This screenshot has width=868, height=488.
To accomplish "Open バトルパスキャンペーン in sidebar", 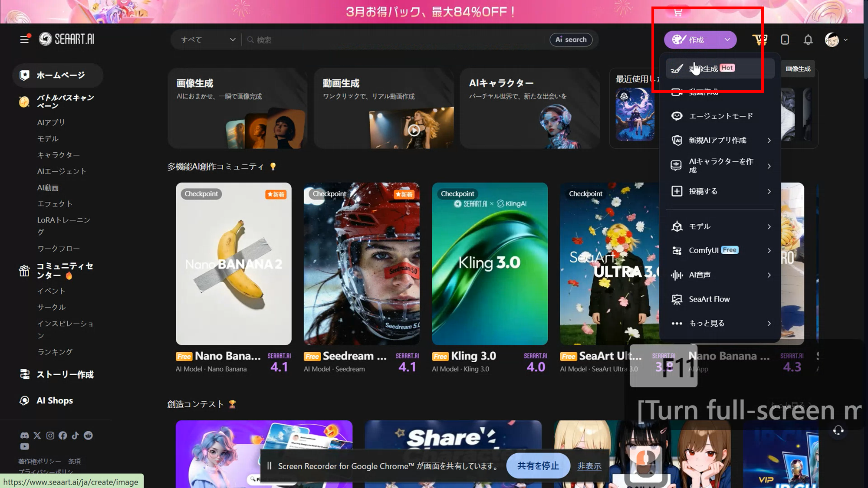I will (58, 102).
